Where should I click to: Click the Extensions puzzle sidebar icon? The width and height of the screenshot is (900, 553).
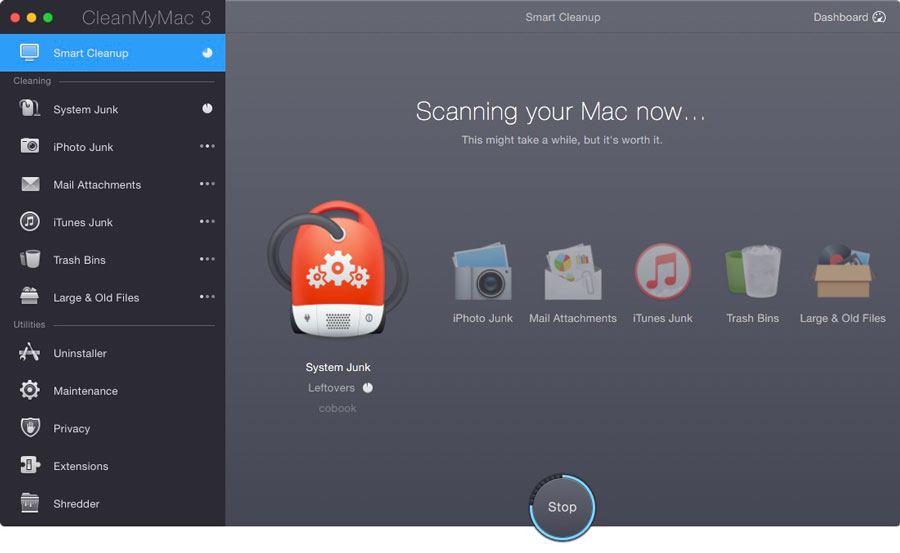point(30,465)
